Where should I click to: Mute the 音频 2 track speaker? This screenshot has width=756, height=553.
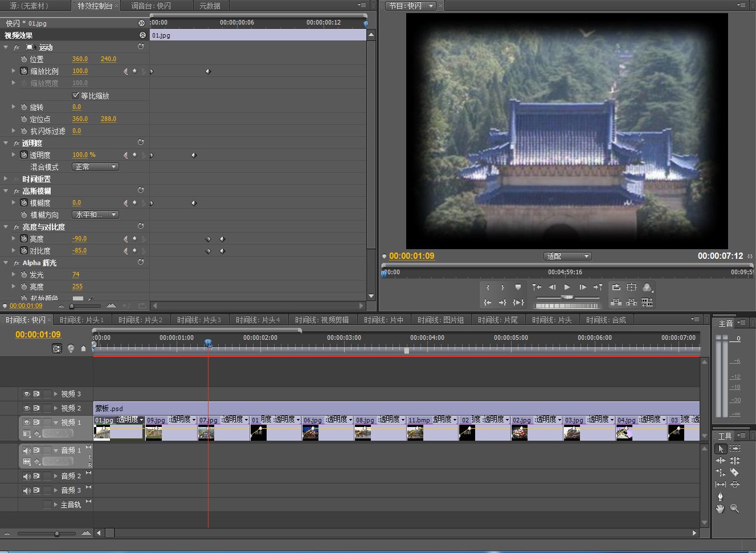(27, 476)
